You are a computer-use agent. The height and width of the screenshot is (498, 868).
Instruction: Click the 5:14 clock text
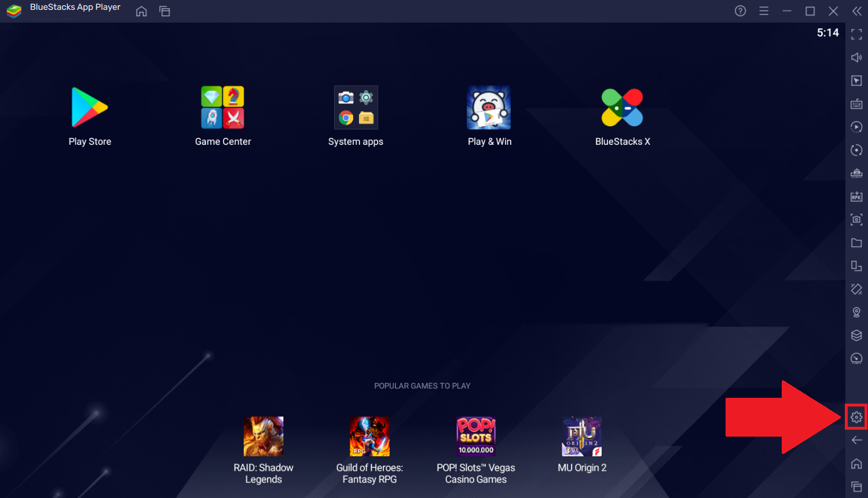pos(827,33)
